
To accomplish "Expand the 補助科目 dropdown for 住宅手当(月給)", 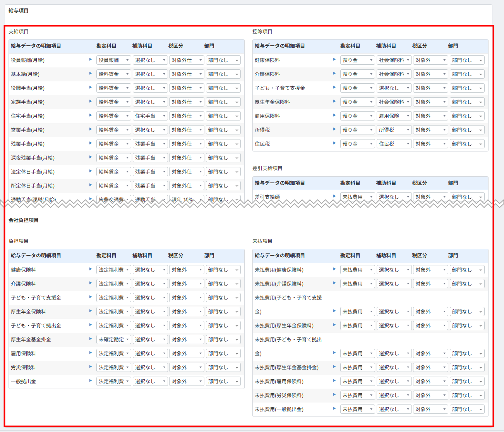I will (150, 116).
